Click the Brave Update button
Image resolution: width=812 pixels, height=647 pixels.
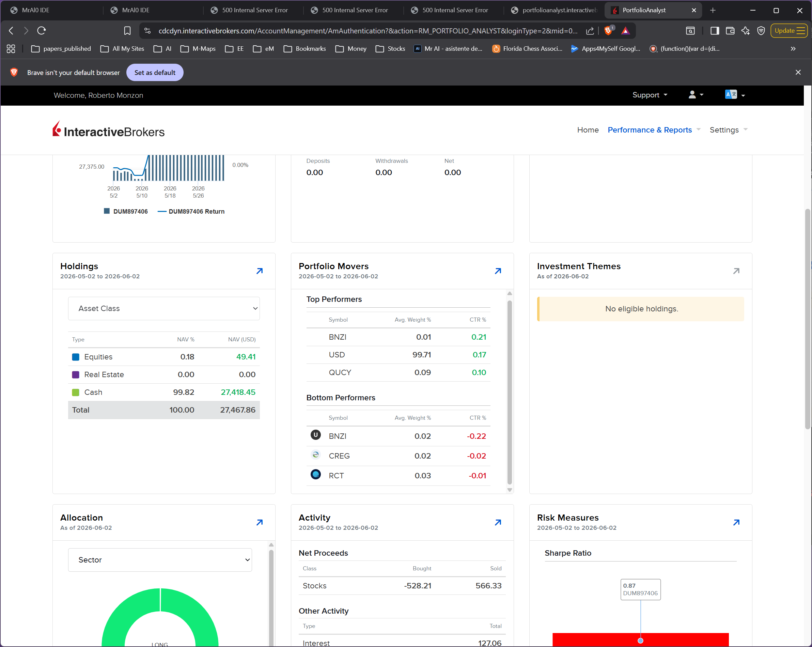[x=789, y=31]
